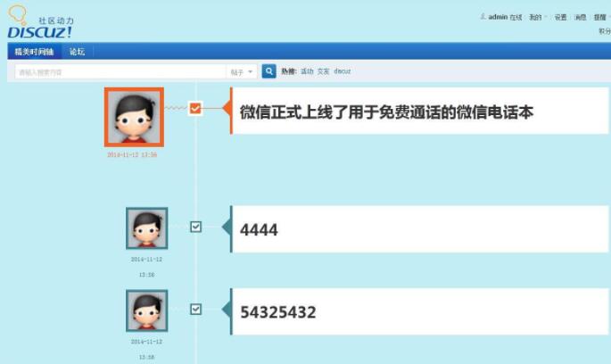611x364 pixels.
Task: Open the post titled 54325432
Action: point(277,312)
